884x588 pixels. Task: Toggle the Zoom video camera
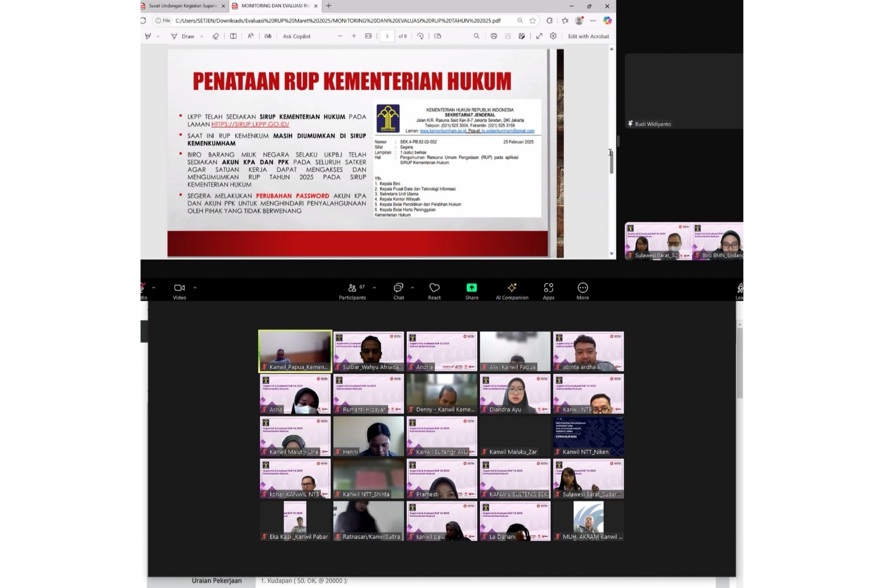(x=179, y=288)
